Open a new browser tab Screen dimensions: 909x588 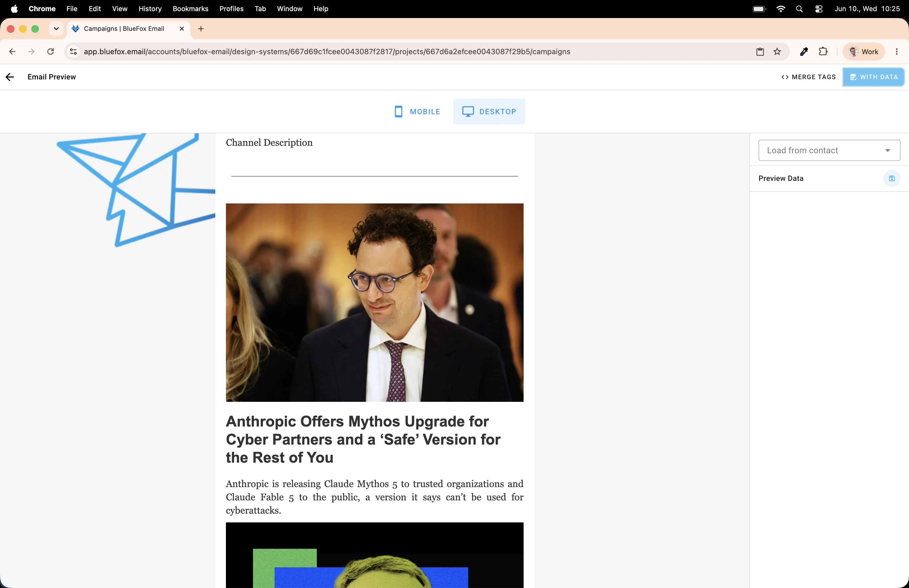click(x=201, y=29)
